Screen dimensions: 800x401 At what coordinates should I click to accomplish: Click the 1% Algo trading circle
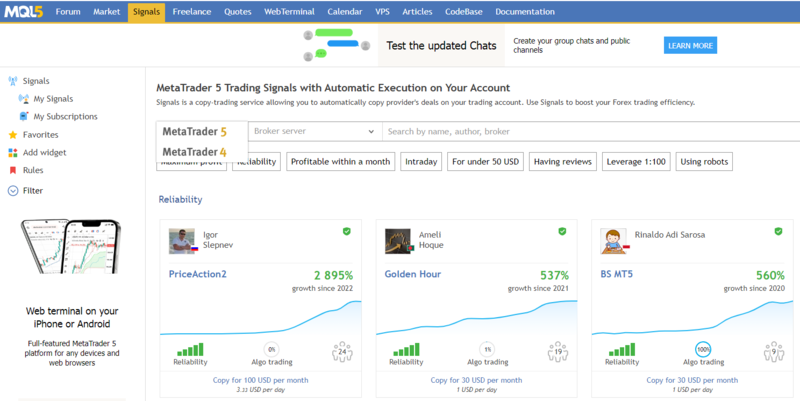[487, 349]
